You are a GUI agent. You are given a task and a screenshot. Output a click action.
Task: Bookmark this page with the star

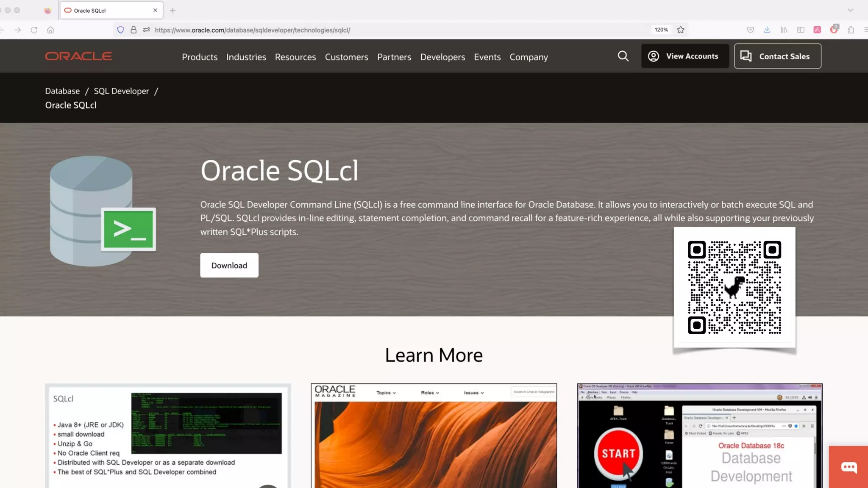pos(681,30)
